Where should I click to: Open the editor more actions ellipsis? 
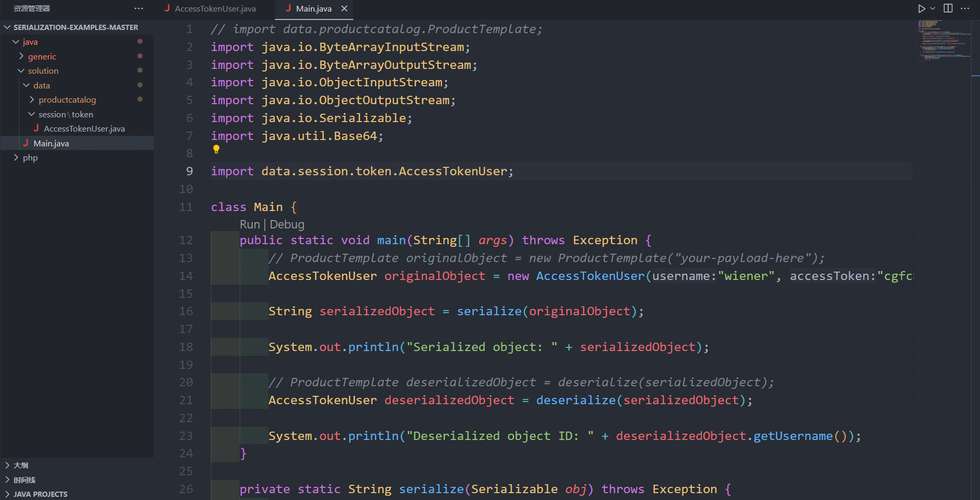click(965, 8)
